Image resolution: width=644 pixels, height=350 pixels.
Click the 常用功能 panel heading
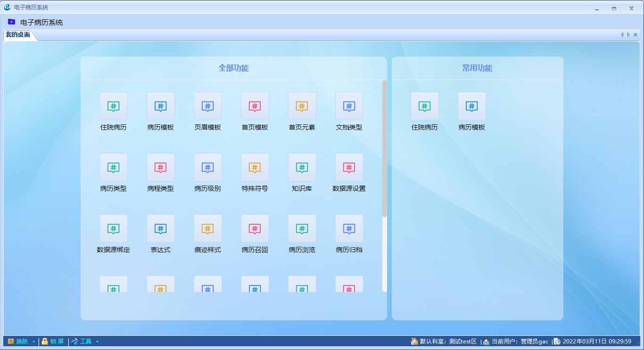(x=477, y=68)
